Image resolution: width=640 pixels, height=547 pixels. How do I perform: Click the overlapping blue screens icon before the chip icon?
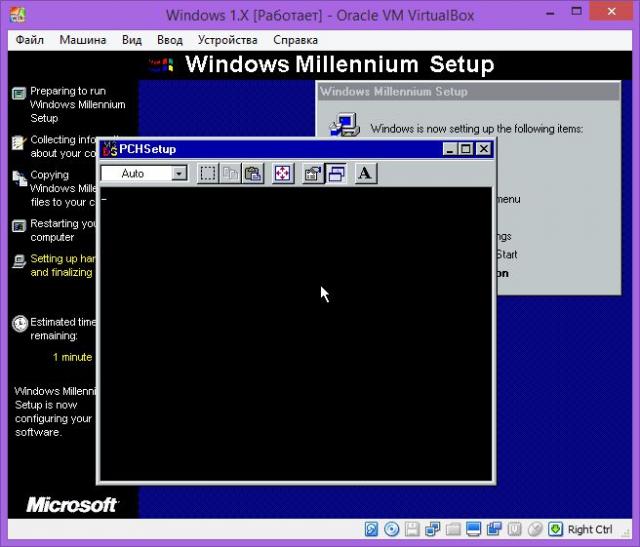(x=494, y=529)
